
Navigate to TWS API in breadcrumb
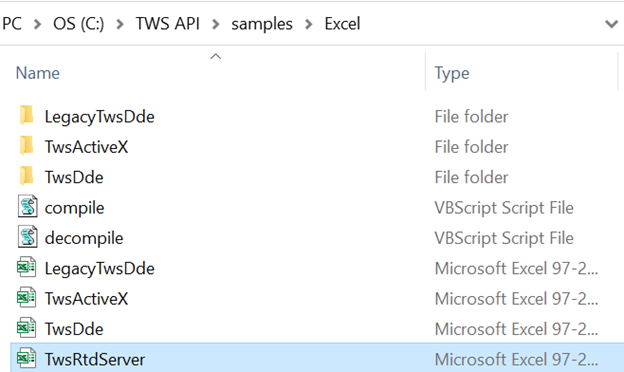168,24
